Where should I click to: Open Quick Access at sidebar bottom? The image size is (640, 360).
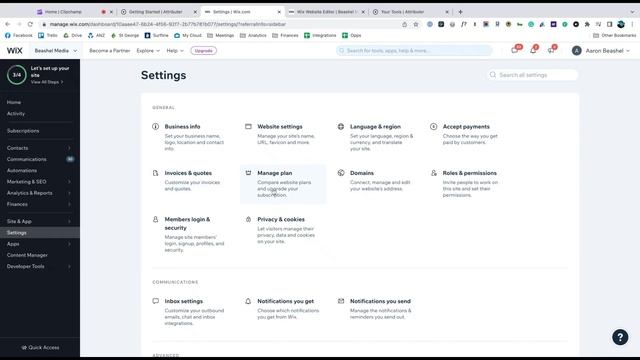tap(40, 347)
